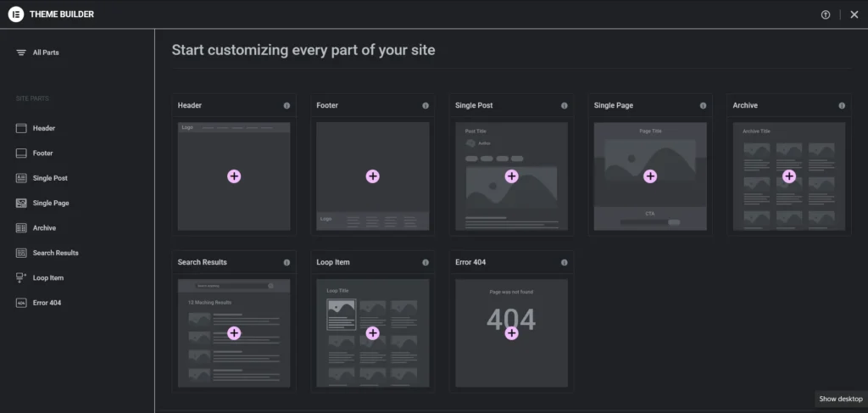The image size is (868, 413).
Task: Click the Archive card title text
Action: (745, 105)
